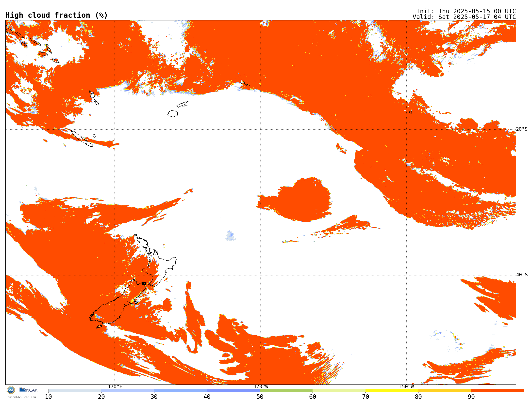Click the 20-30 pale blue colorbar segment
This screenshot has width=532, height=400.
coord(128,391)
